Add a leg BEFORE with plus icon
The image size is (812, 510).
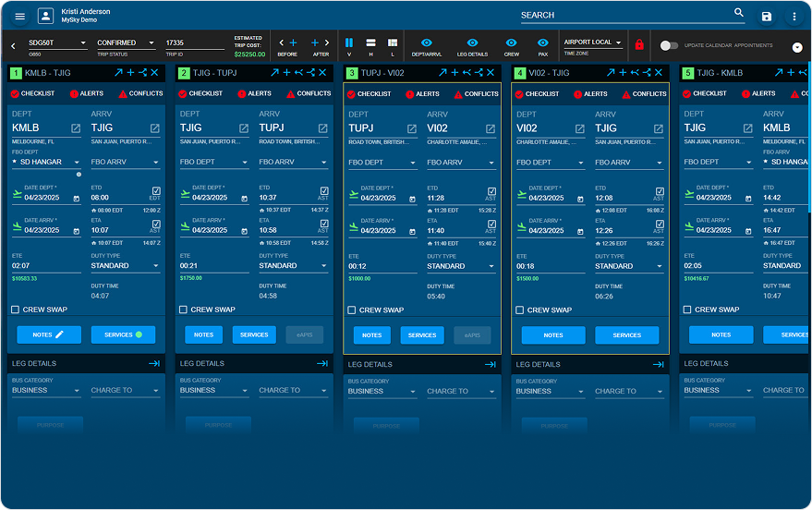[x=293, y=43]
